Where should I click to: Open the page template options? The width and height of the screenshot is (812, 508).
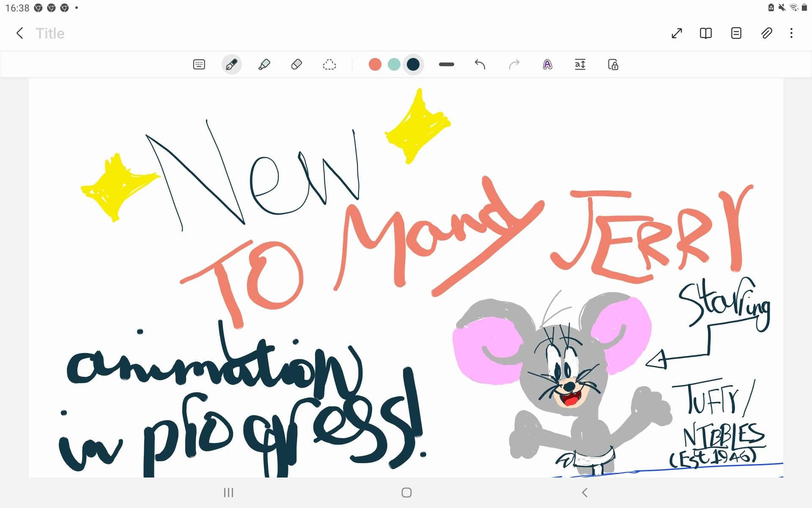point(736,33)
